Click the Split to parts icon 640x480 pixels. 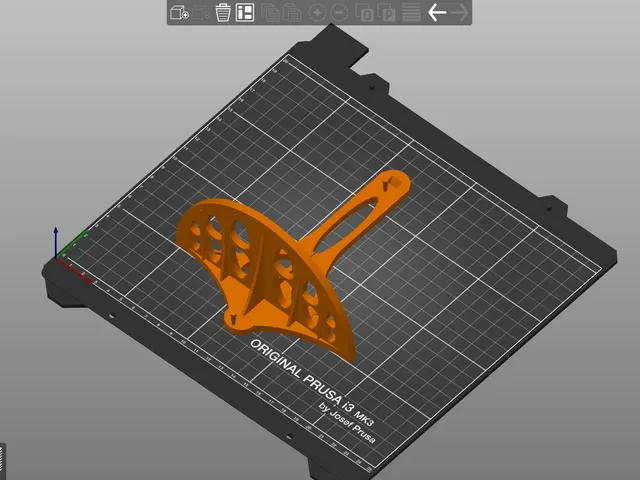(386, 13)
